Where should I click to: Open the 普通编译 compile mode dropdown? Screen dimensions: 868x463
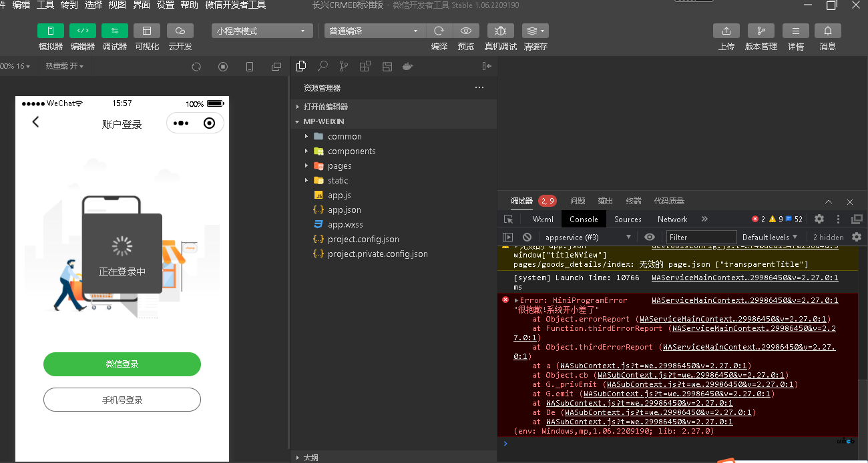[x=375, y=31]
